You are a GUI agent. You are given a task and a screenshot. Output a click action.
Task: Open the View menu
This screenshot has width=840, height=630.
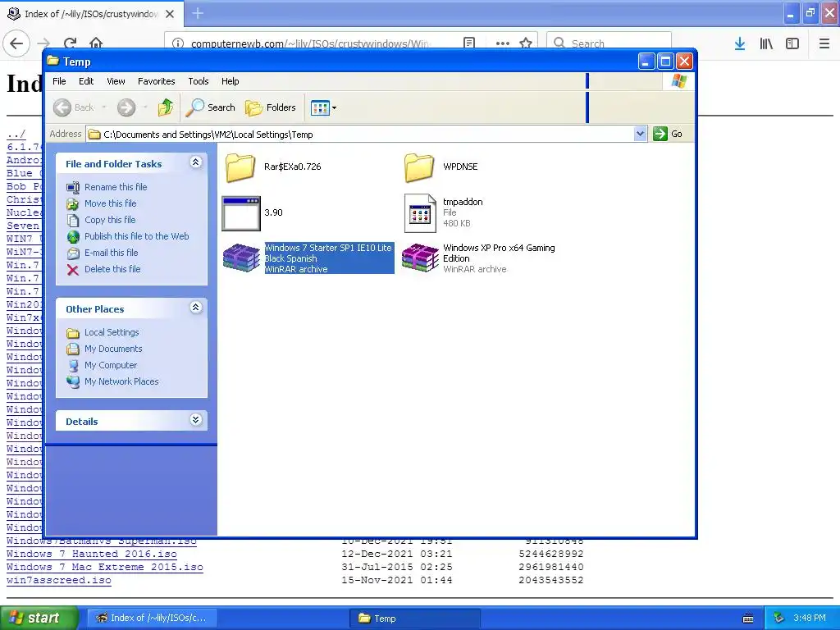pyautogui.click(x=116, y=81)
